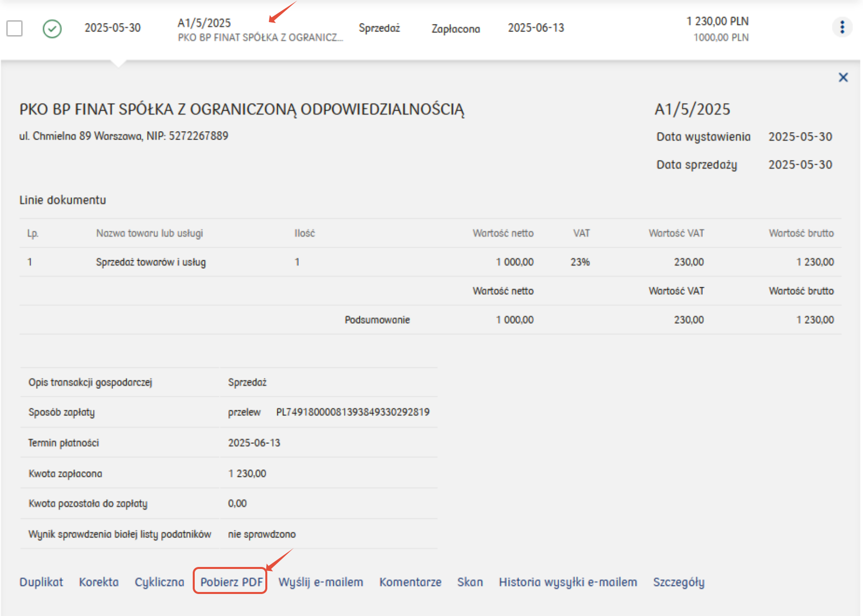Tick the checkbox for invoice A1/5/2025
This screenshot has height=616, width=863.
[x=15, y=29]
